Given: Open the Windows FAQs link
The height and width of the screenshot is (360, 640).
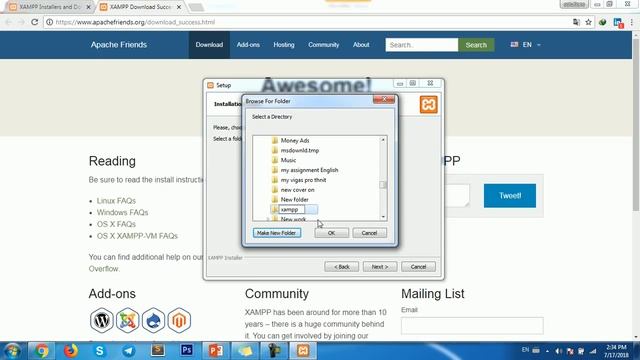Looking at the screenshot, I should 122,213.
